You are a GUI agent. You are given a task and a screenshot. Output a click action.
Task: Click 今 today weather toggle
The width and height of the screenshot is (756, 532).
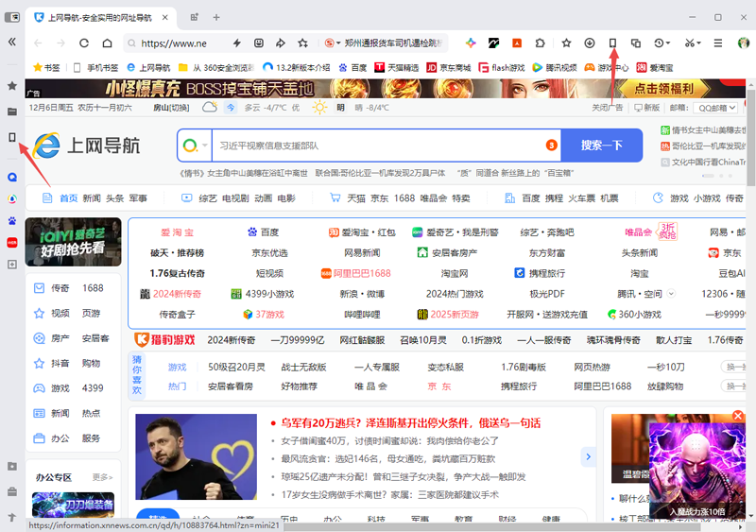click(x=231, y=108)
